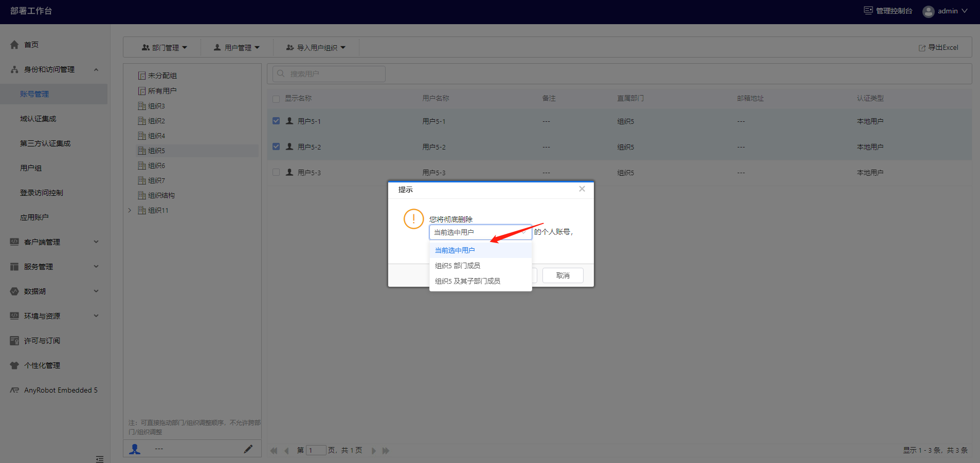Go to first page arrow icon

coord(274,451)
